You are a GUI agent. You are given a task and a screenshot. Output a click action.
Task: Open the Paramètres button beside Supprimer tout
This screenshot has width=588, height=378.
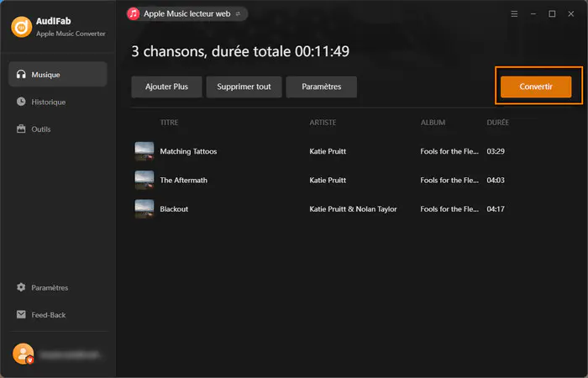tap(322, 87)
